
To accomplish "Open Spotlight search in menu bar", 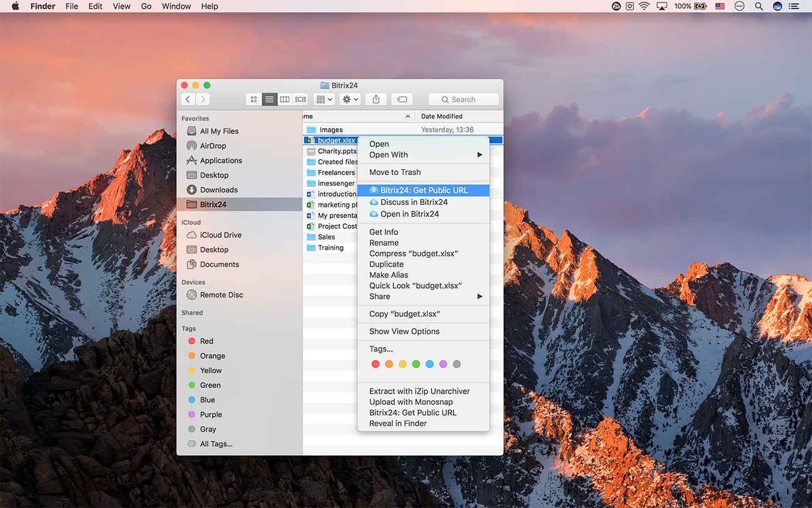I will pyautogui.click(x=759, y=6).
